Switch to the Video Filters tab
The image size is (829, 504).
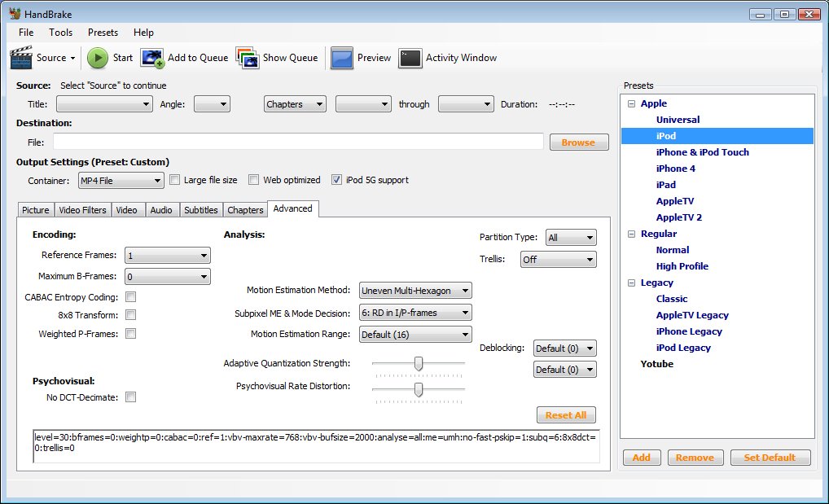82,210
